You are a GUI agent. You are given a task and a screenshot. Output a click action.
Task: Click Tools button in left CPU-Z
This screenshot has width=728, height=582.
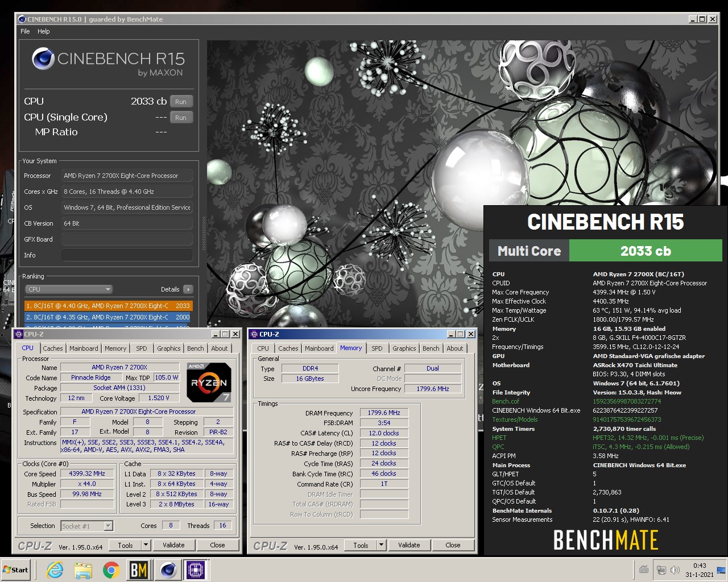(x=125, y=545)
